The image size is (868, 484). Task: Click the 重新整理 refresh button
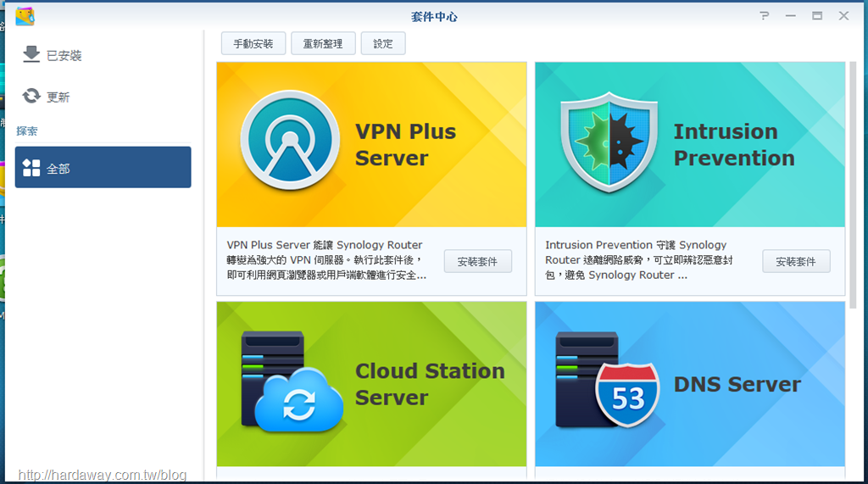pos(323,44)
